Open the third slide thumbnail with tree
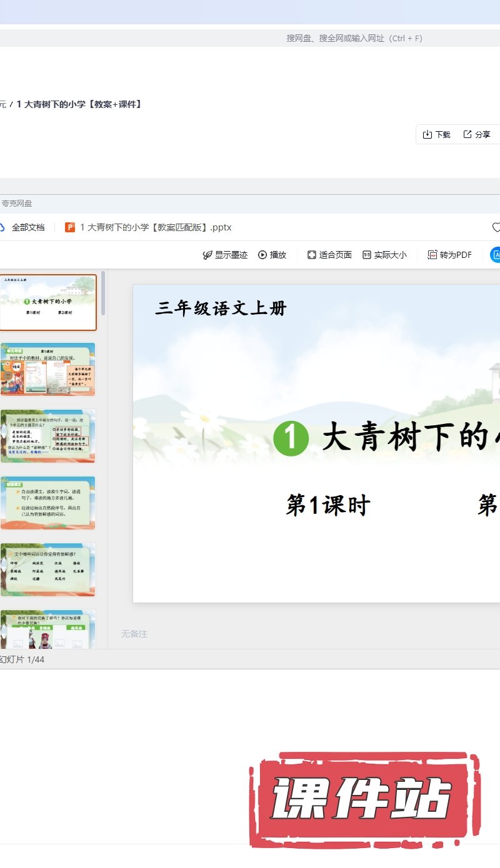Screen dimensions: 500x868 pyautogui.click(x=48, y=436)
